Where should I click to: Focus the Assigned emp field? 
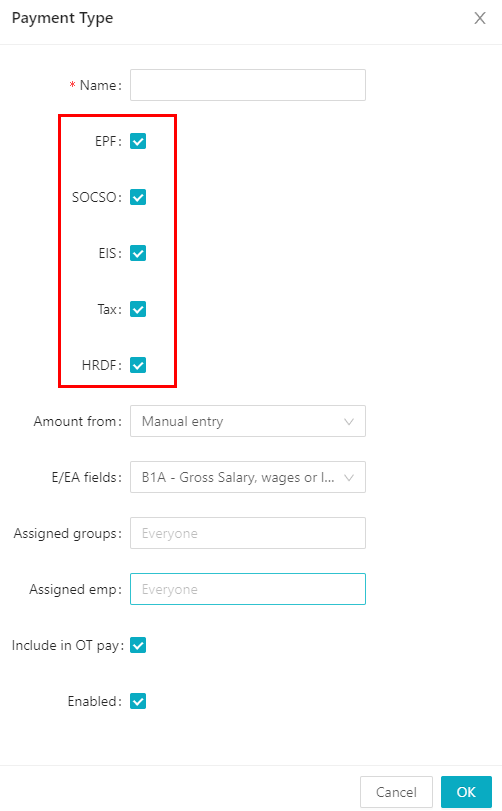(248, 589)
